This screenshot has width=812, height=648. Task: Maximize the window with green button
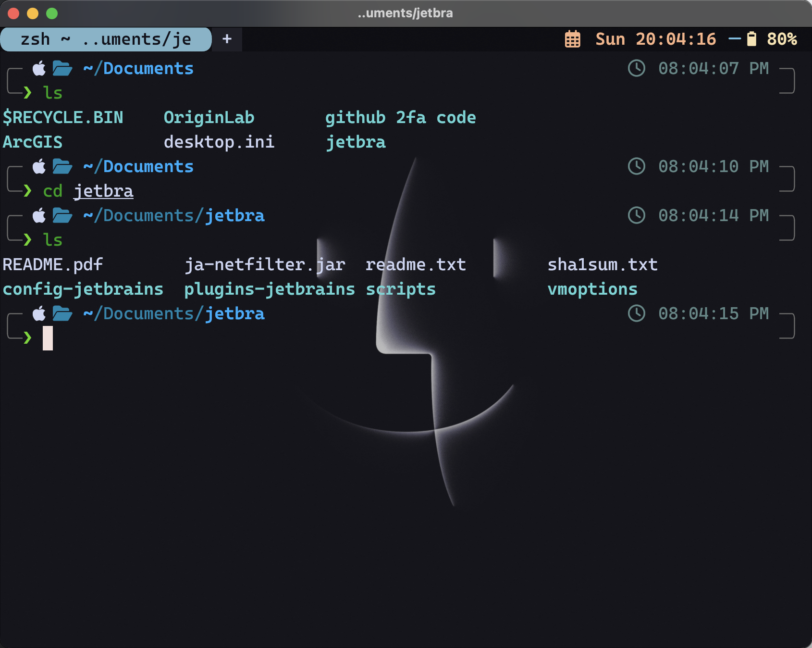(x=52, y=13)
